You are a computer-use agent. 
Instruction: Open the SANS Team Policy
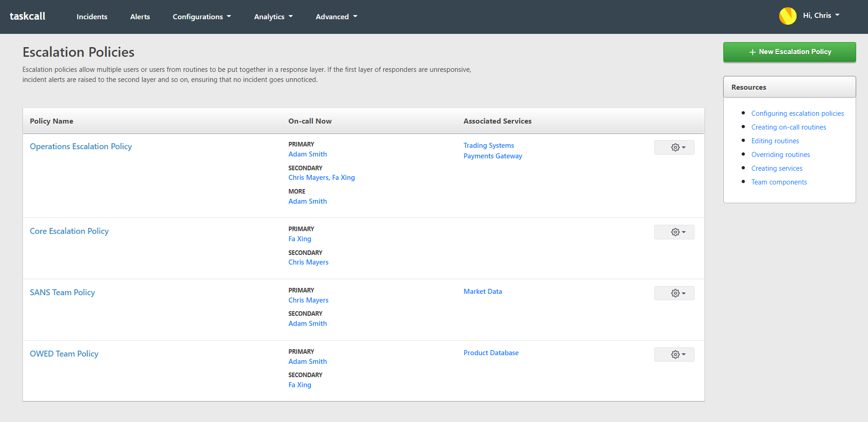62,292
